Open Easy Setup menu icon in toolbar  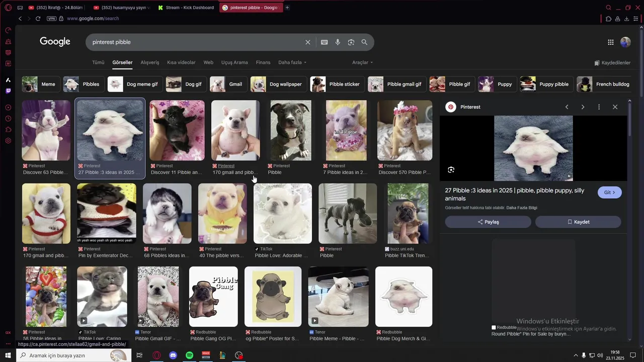[x=636, y=19]
